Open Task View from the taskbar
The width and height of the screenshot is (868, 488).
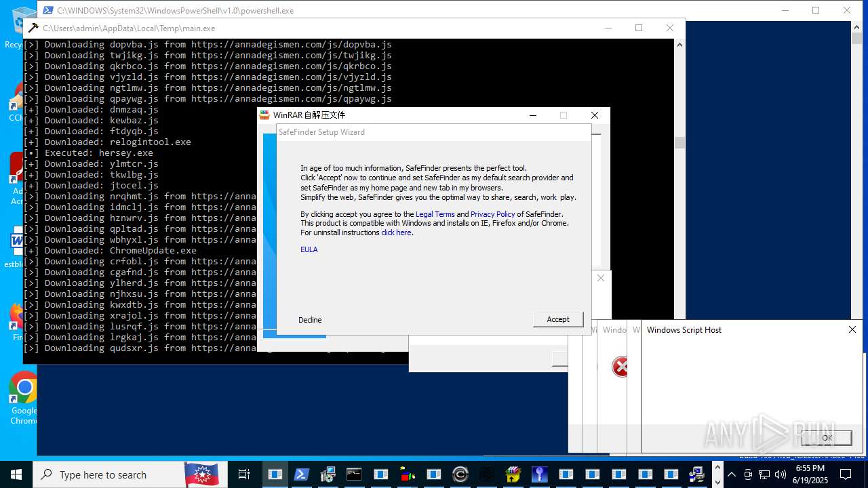244,474
